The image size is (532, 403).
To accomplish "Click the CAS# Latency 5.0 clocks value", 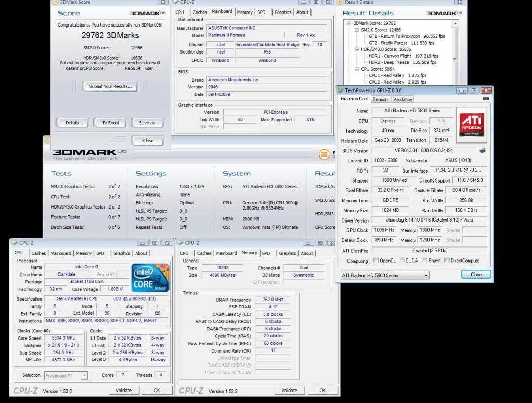I will [x=273, y=314].
